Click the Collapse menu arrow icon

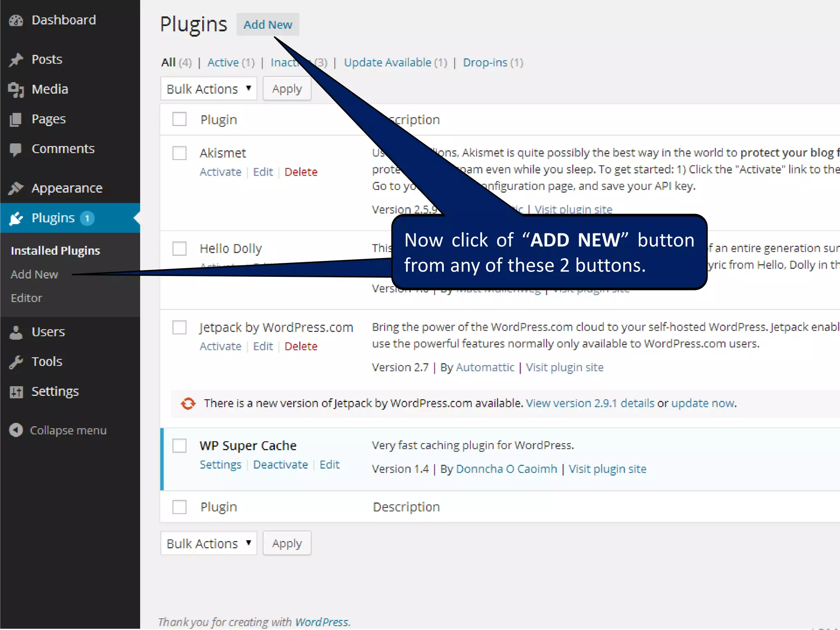click(x=16, y=430)
